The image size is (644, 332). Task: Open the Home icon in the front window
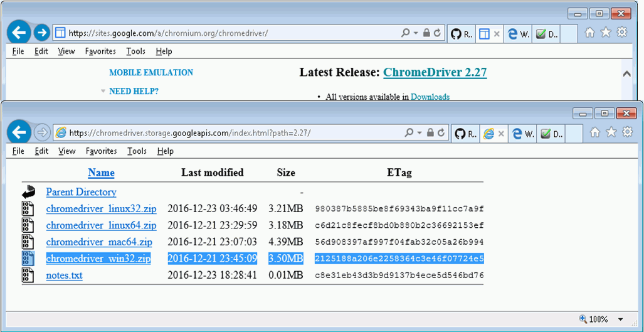point(594,132)
